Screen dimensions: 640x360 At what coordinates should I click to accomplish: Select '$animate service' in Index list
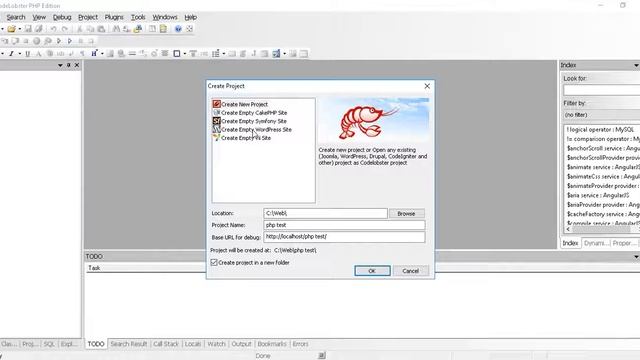tap(603, 167)
